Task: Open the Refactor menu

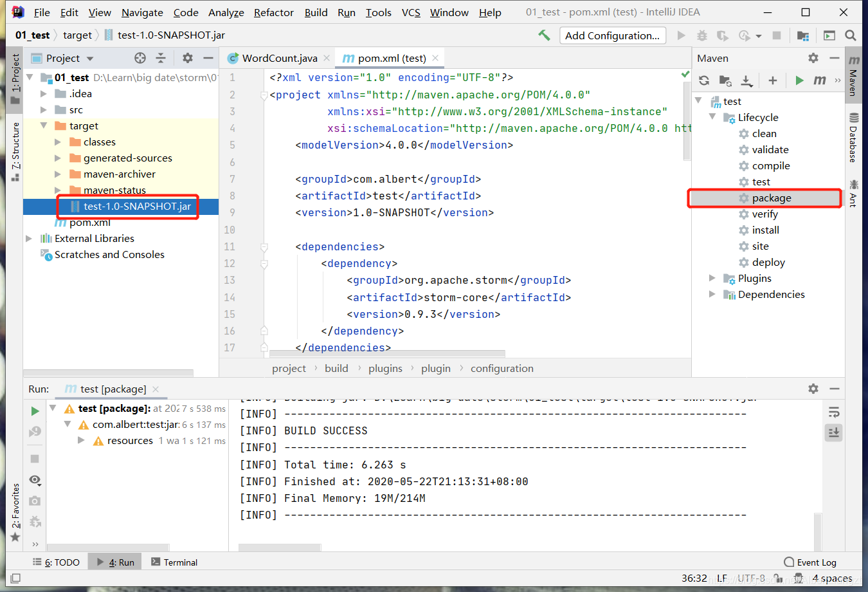Action: 274,12
